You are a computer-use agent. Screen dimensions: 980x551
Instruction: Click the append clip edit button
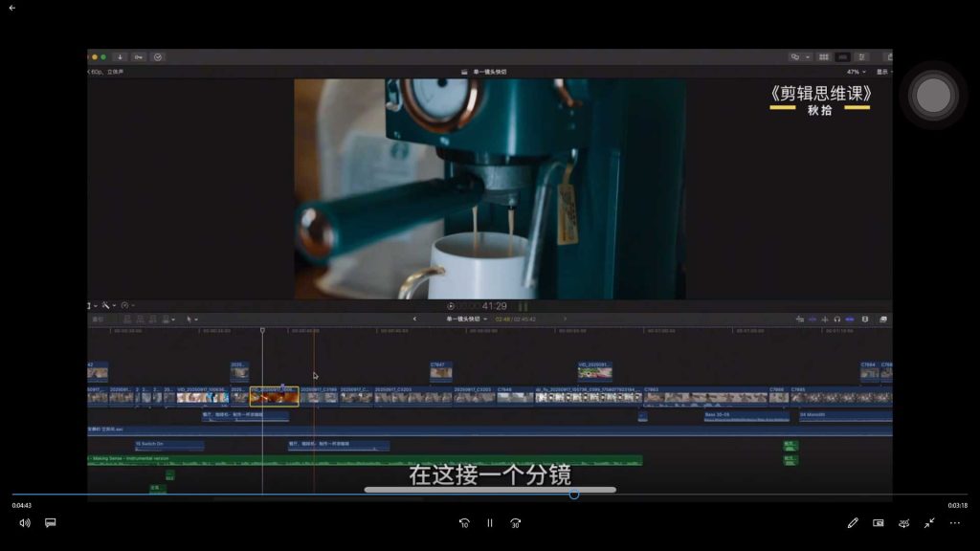pos(153,320)
